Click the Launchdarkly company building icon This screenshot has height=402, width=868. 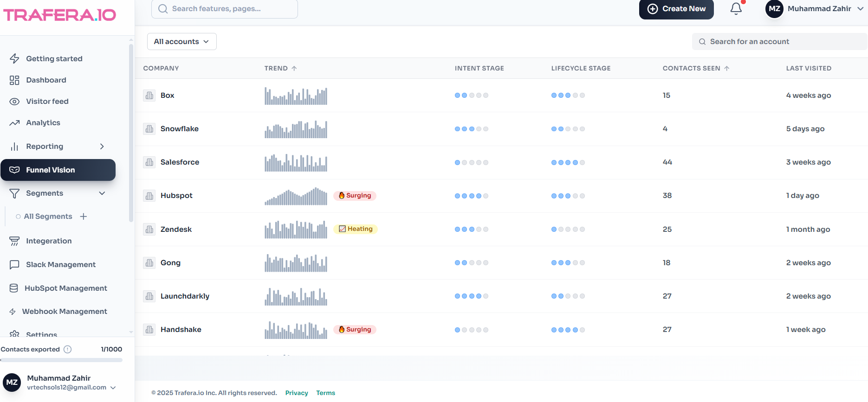[x=149, y=296]
